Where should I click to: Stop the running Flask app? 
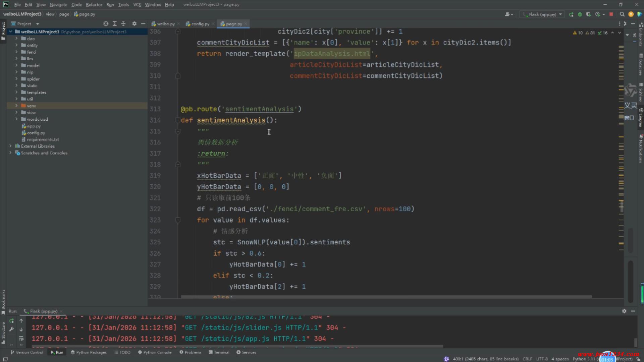pyautogui.click(x=611, y=14)
